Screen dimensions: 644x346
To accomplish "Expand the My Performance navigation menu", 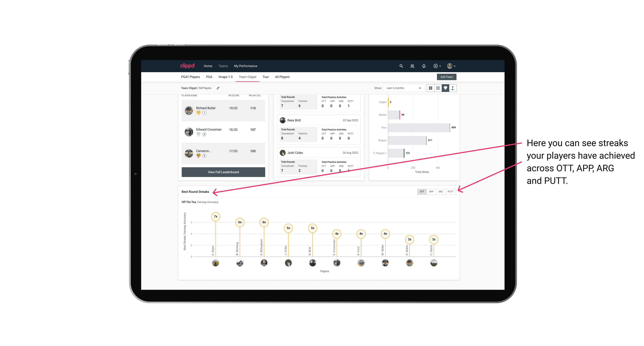I will [246, 66].
